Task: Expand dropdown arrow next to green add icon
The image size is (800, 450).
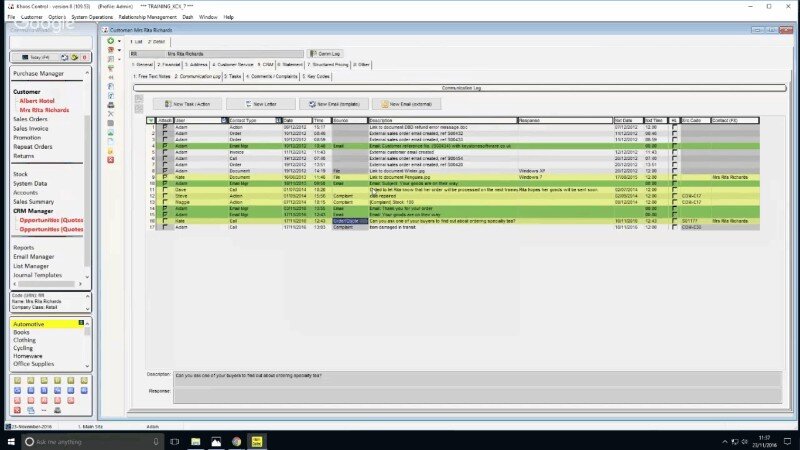Action: pyautogui.click(x=118, y=41)
